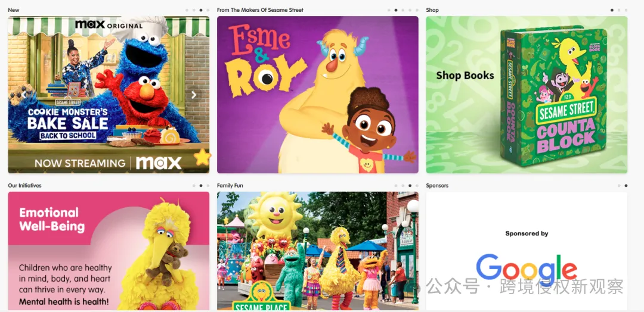Select first dot in Sponsors carousel
The height and width of the screenshot is (312, 644).
pyautogui.click(x=619, y=186)
